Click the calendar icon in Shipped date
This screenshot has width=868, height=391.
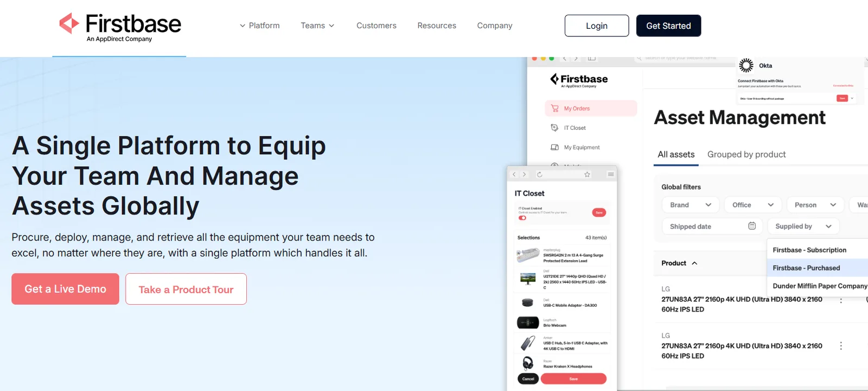point(752,226)
